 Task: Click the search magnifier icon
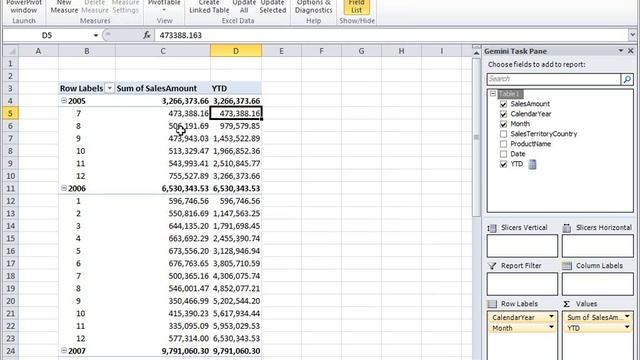click(627, 79)
